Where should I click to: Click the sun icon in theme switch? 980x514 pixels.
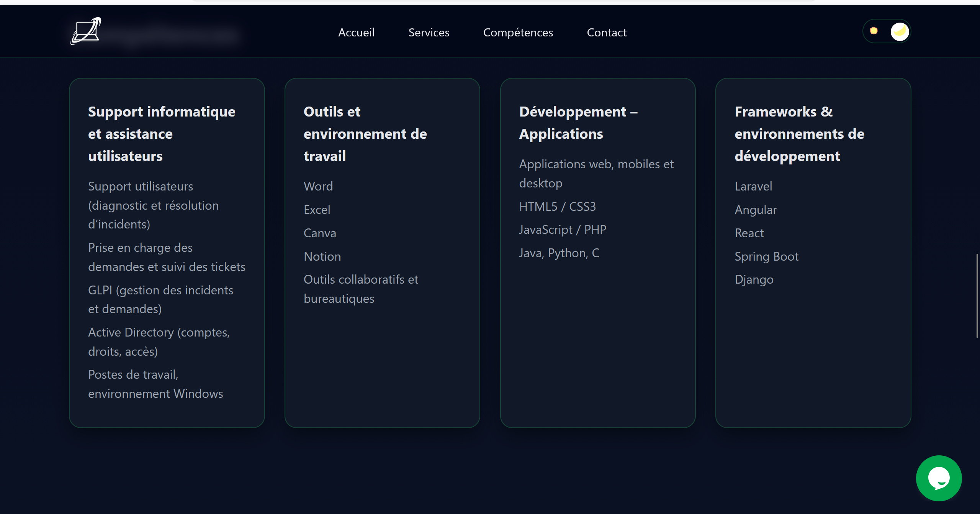coord(874,31)
